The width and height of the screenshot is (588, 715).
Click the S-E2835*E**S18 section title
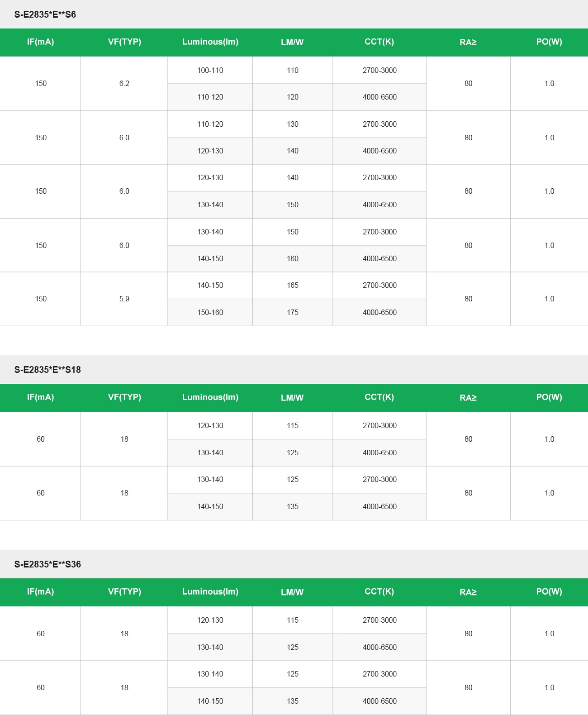(47, 370)
